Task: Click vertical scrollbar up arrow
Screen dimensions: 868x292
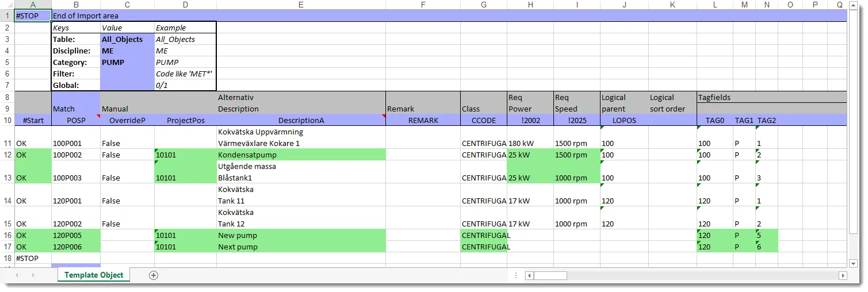Action: click(854, 5)
